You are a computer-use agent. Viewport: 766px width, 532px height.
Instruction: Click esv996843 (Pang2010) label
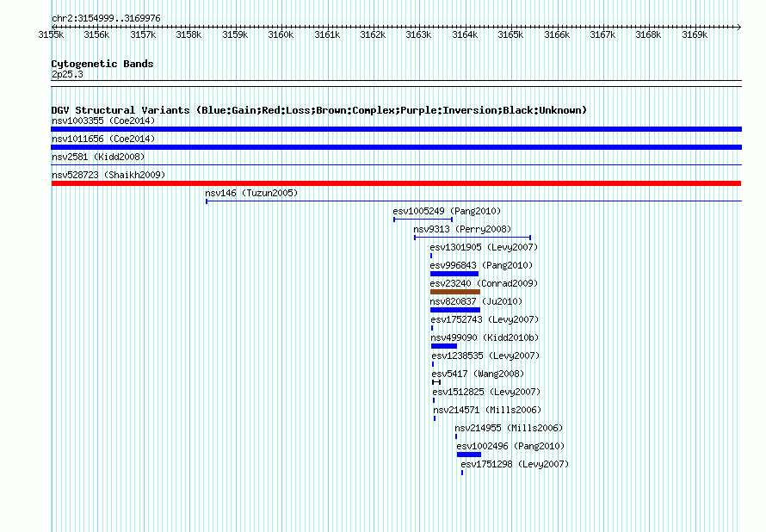pyautogui.click(x=481, y=265)
